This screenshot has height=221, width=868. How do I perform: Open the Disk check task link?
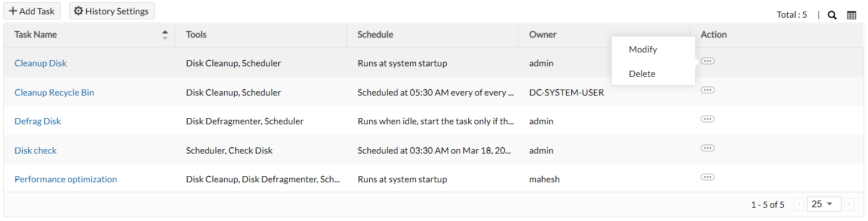[x=35, y=151]
